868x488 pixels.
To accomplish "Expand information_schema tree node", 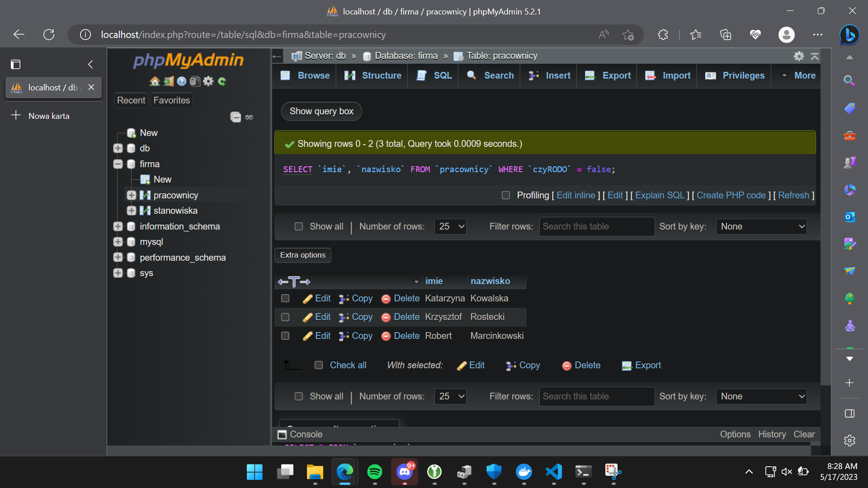I will click(118, 227).
